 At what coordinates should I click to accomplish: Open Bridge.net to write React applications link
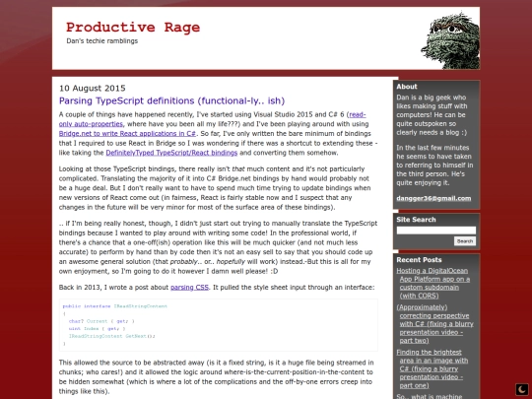pos(127,133)
